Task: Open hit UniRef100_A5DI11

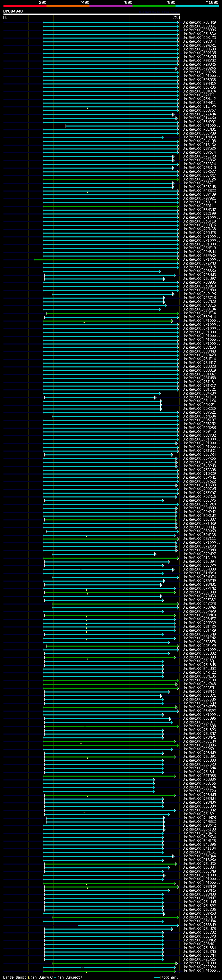Action: tap(199, 206)
